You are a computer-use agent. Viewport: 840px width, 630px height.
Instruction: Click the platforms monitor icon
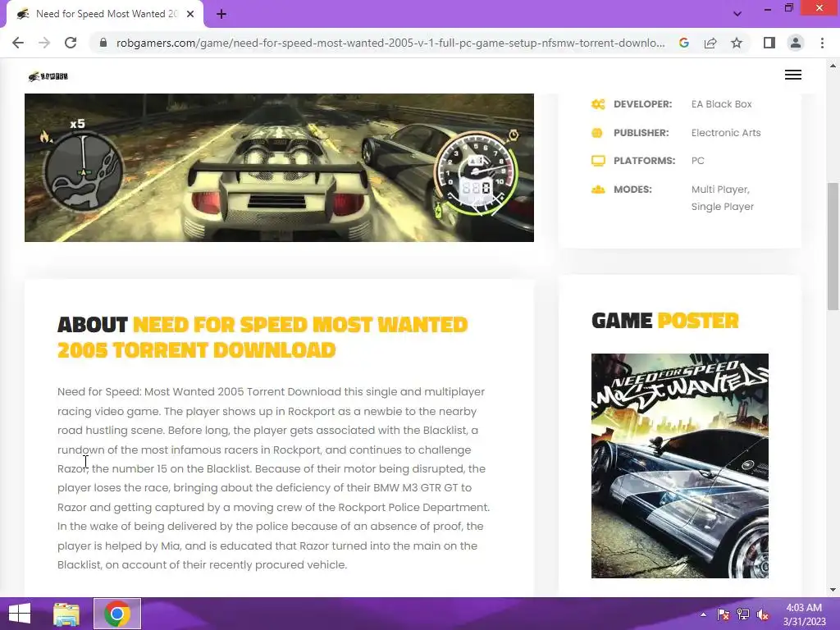pos(598,161)
